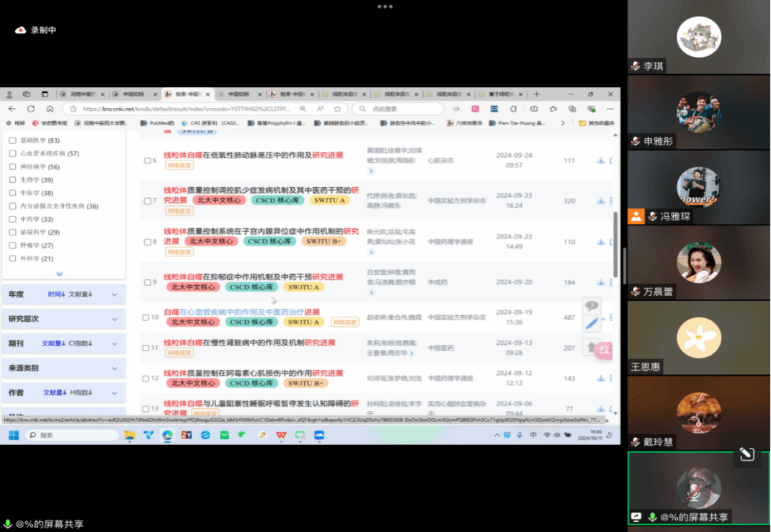Open WPS Office from the taskbar
The height and width of the screenshot is (532, 771).
click(280, 436)
